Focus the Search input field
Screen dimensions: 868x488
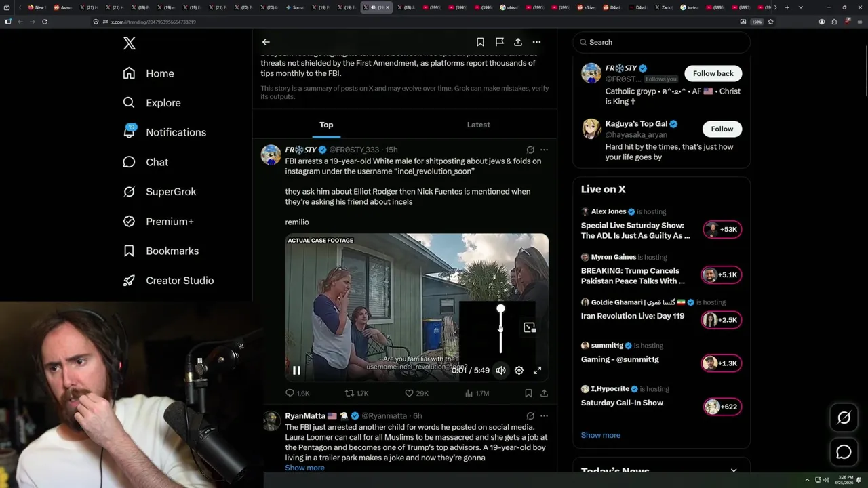click(662, 42)
